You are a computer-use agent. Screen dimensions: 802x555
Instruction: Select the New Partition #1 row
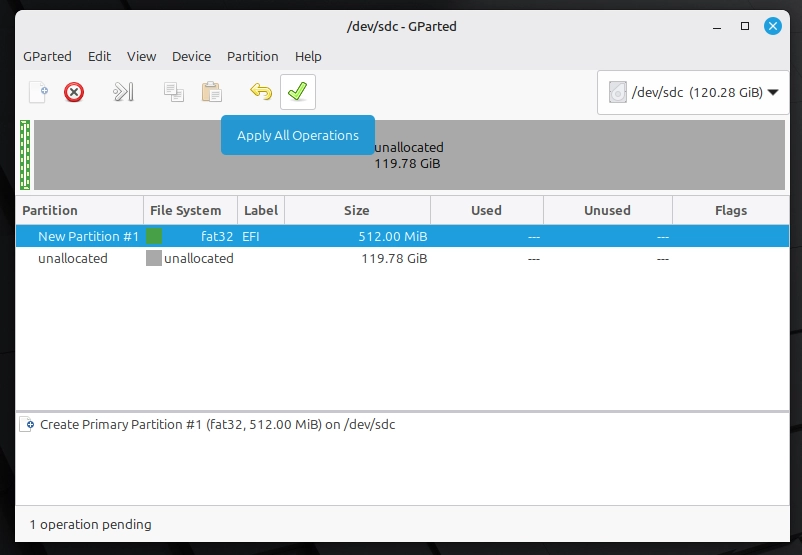point(402,236)
